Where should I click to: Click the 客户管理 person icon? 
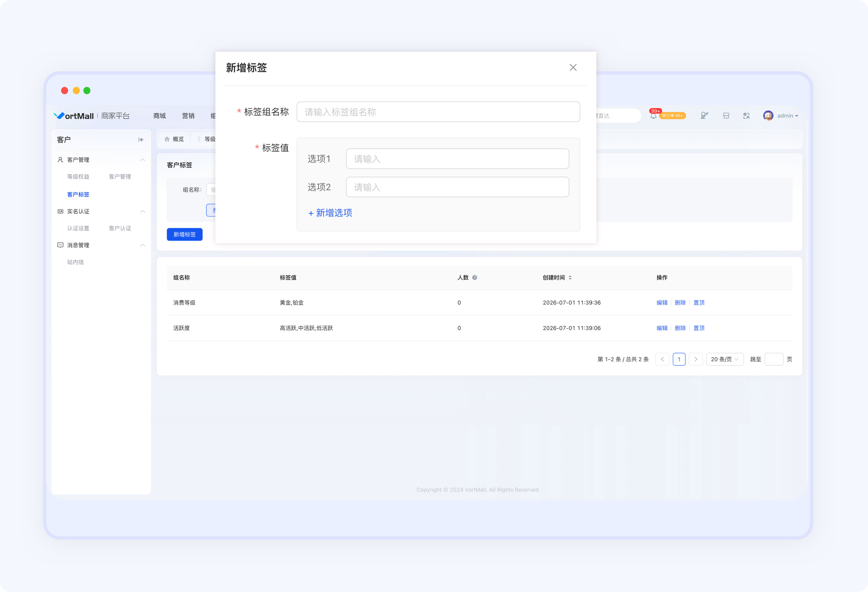pos(60,159)
